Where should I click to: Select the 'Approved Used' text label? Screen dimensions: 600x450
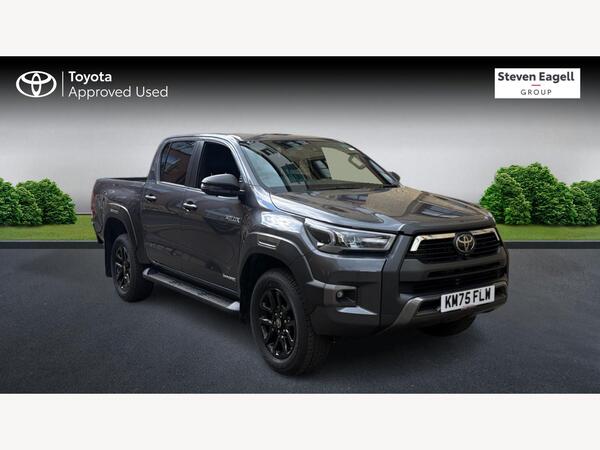(x=118, y=92)
